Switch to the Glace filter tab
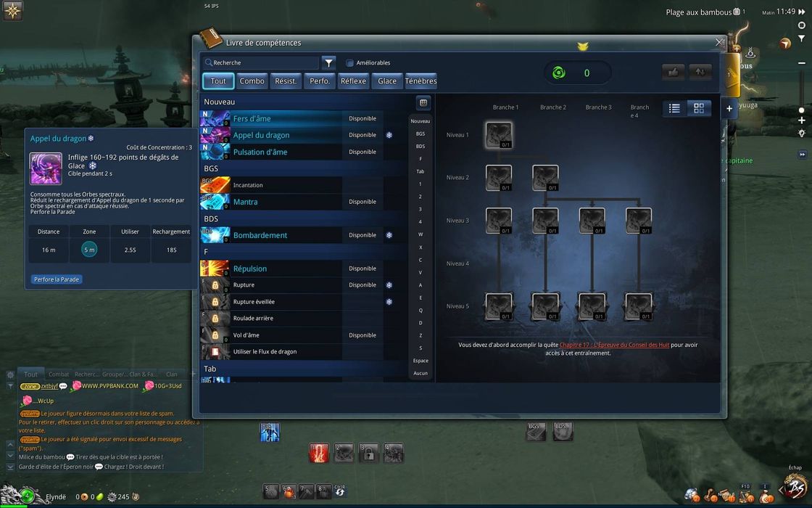Image resolution: width=812 pixels, height=508 pixels. 387,81
